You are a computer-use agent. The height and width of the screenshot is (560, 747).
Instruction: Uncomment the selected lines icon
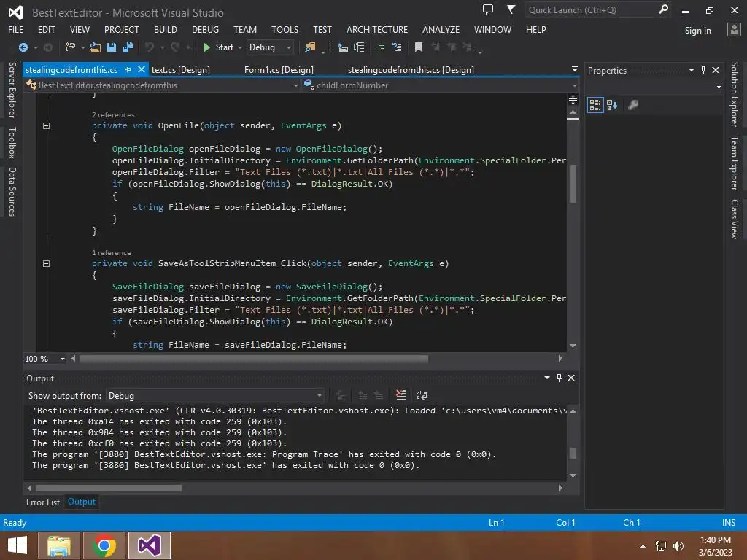coord(397,47)
